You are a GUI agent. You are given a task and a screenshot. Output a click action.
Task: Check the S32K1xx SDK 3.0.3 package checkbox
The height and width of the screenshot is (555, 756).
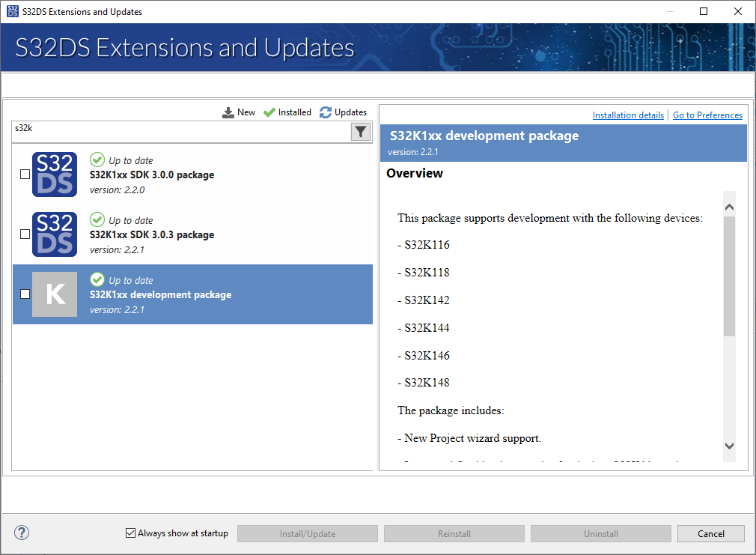pyautogui.click(x=25, y=234)
